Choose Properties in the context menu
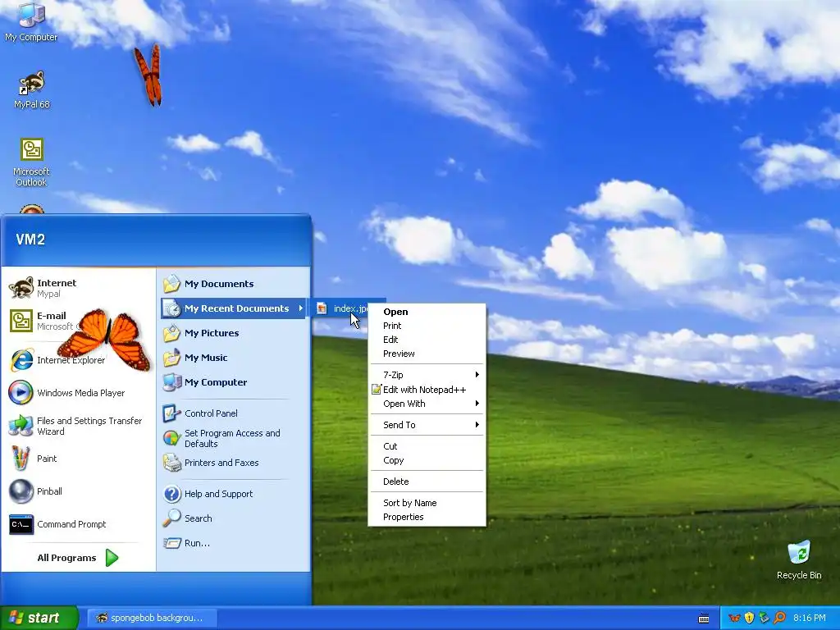 coord(427,517)
